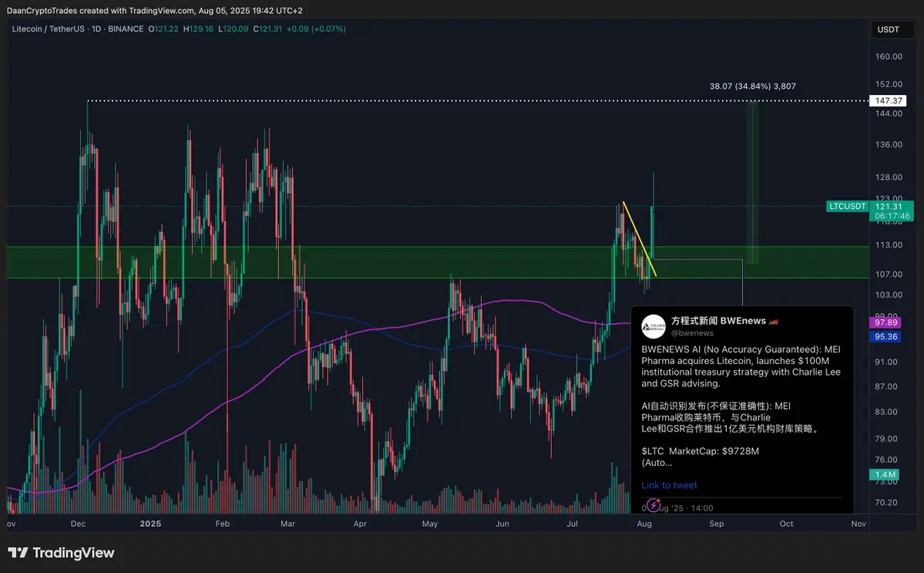Click the Jul label on time axis

point(572,524)
